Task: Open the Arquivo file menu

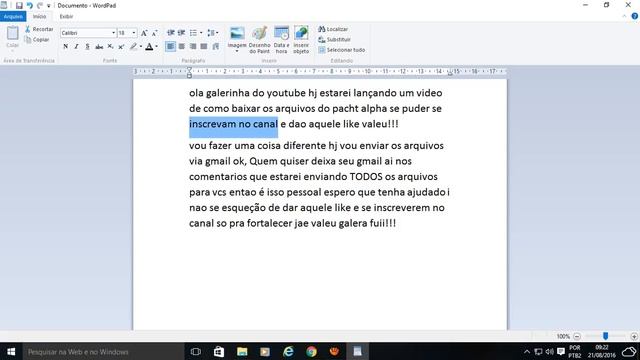Action: pos(13,16)
